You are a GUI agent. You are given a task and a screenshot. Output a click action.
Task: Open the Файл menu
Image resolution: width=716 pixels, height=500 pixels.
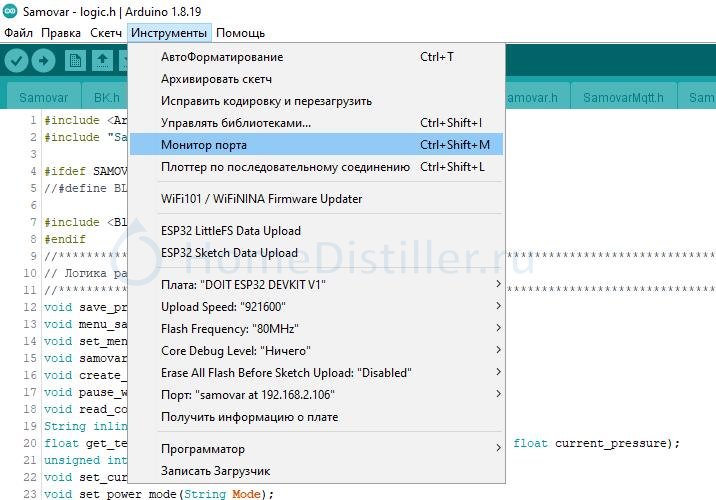[18, 33]
